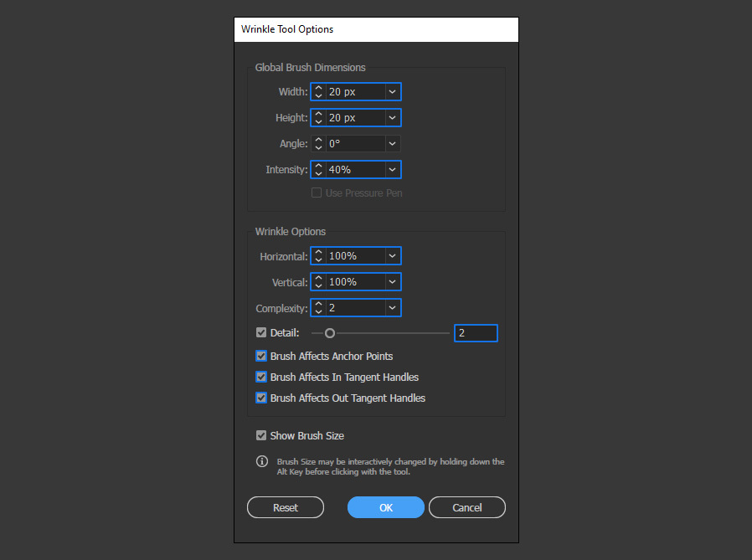Click the Vertical stepper arrows

point(318,281)
